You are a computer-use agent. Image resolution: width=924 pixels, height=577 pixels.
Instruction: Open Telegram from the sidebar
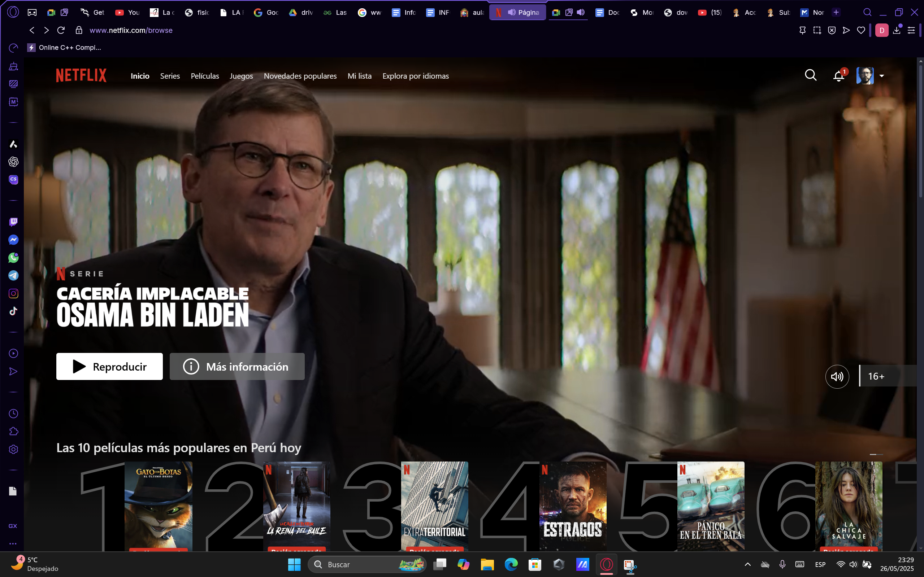(x=13, y=276)
